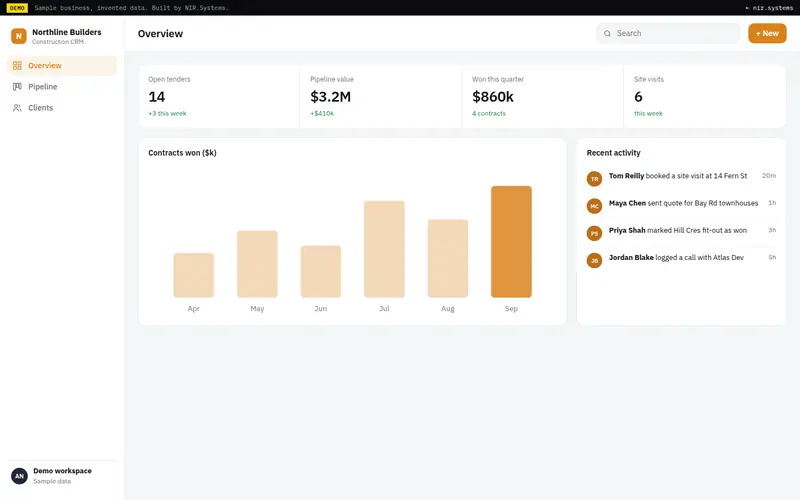Open the Overview menu item
This screenshot has width=800, height=500.
click(x=62, y=65)
